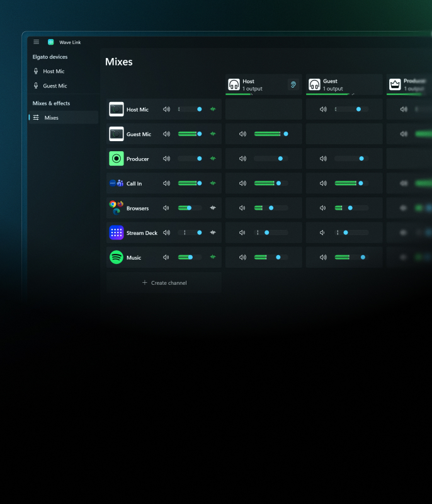Adjust Stream Deck slider in Host mix

point(271,232)
